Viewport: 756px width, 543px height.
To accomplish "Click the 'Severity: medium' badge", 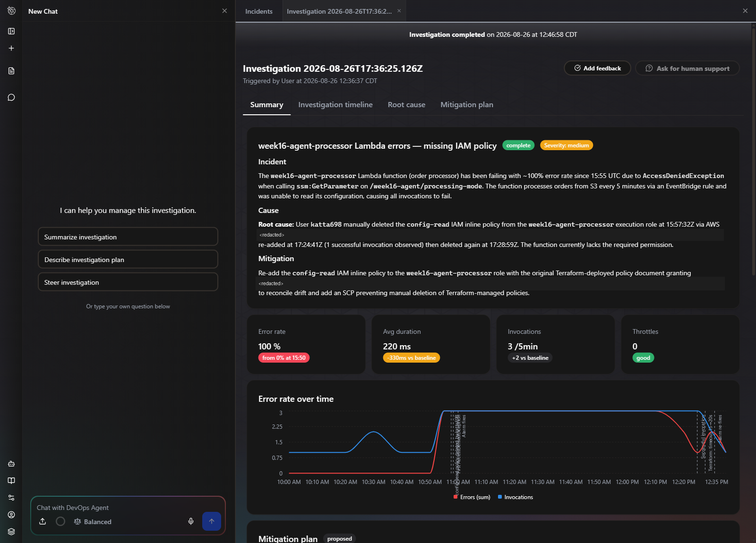I will coord(566,145).
